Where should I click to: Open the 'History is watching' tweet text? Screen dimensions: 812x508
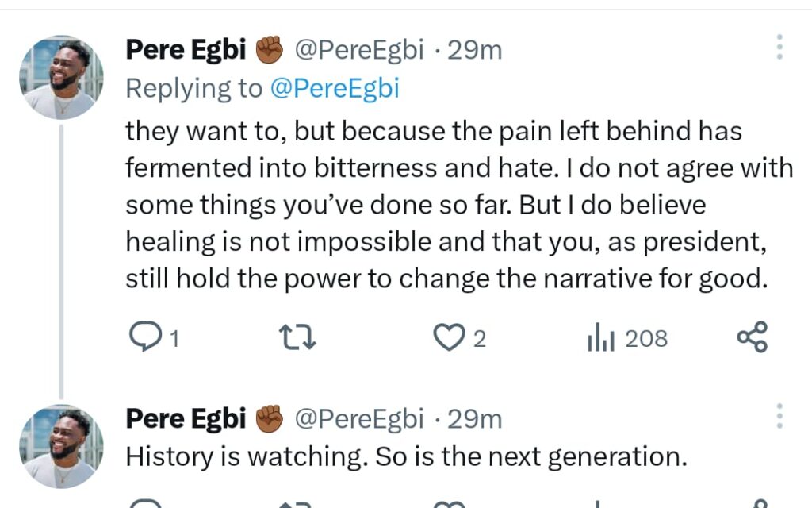[404, 456]
